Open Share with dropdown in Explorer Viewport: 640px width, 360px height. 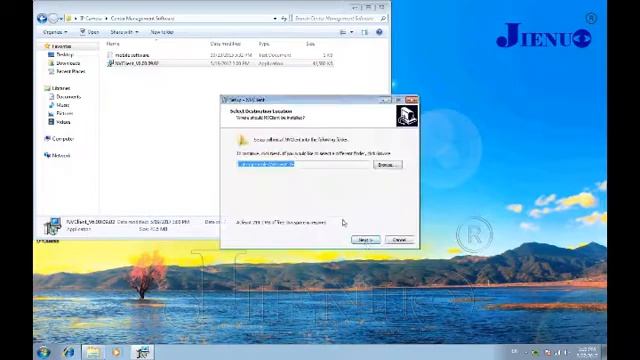(124, 32)
